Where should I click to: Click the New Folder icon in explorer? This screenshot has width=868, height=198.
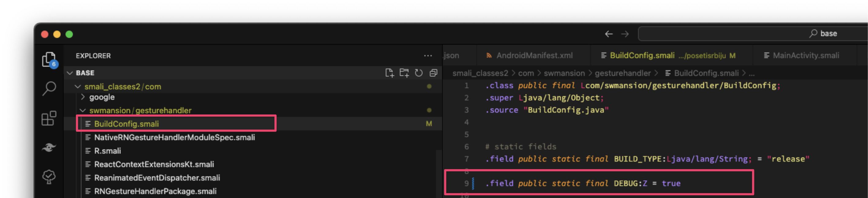(404, 73)
